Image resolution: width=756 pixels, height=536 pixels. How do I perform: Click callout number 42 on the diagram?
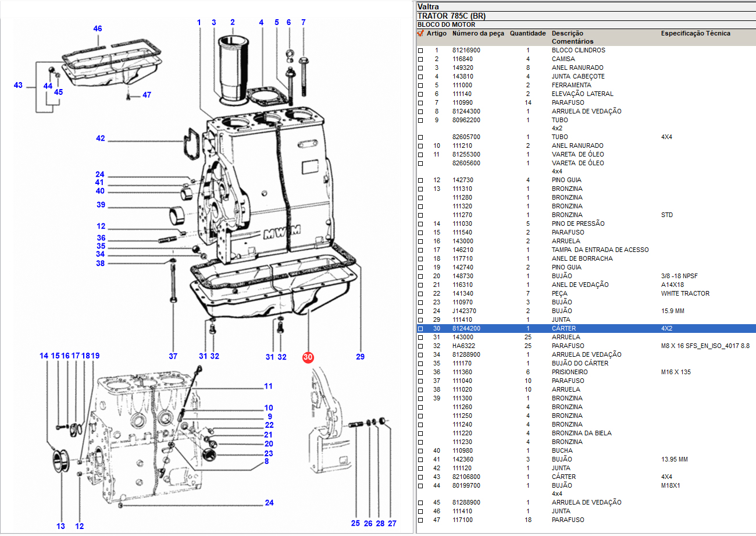[x=101, y=139]
